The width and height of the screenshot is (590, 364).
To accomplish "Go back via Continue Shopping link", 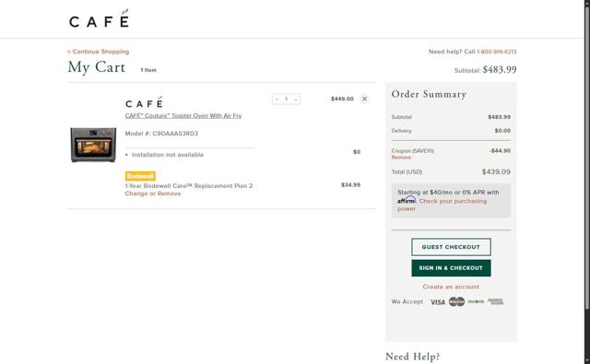I will (99, 52).
